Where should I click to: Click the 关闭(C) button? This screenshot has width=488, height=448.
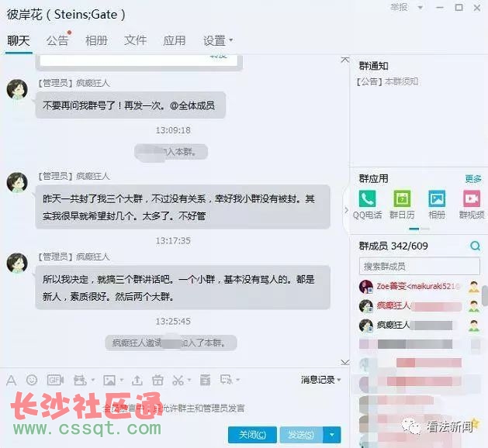252,434
